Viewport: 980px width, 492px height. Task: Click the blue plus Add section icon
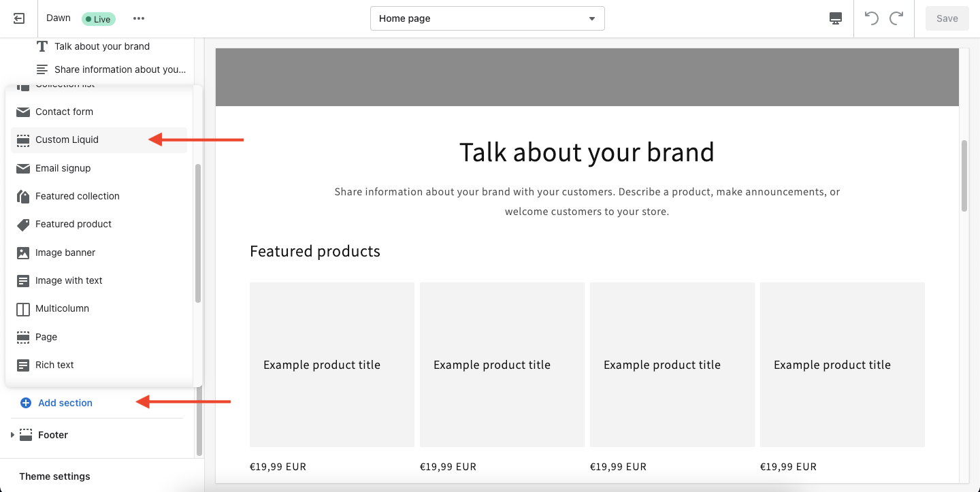[x=26, y=403]
